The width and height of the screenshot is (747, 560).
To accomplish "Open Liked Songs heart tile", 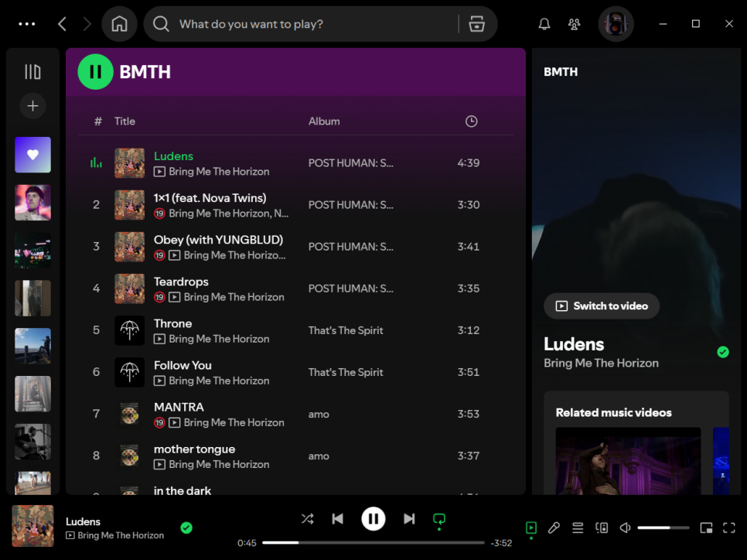I will tap(32, 155).
